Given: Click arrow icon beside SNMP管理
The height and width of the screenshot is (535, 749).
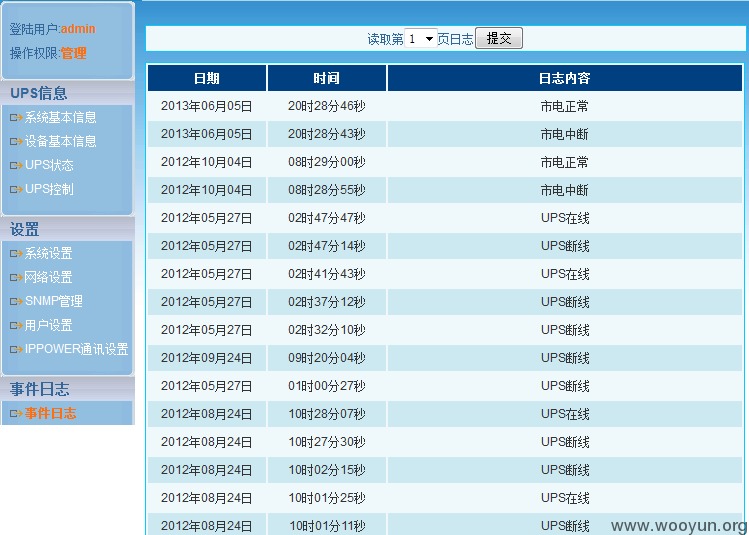Looking at the screenshot, I should click(x=16, y=301).
